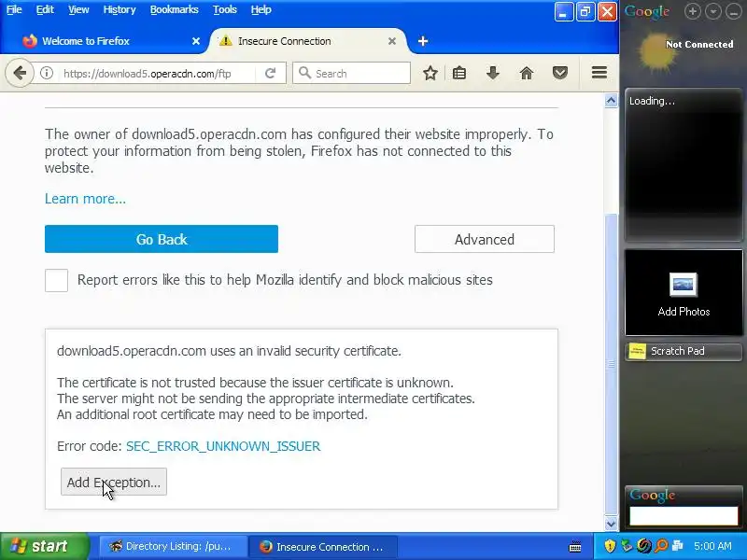Switch to the Directory Listing taskbar window

173,546
